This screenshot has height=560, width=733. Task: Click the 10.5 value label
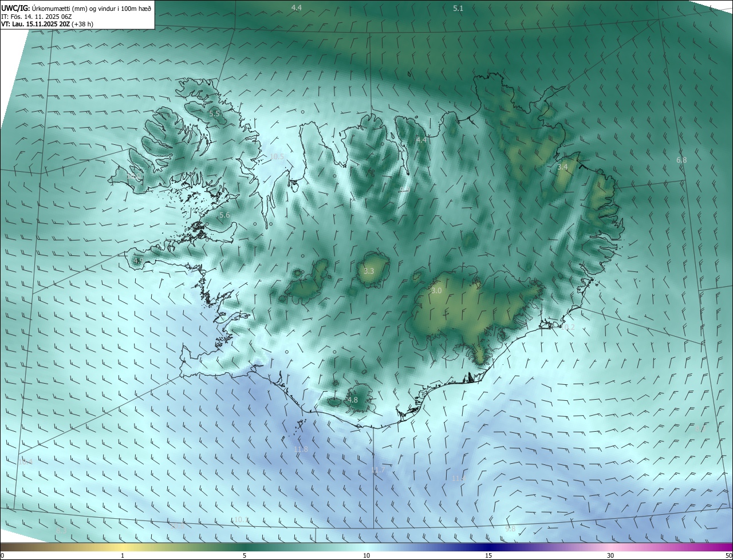pyautogui.click(x=277, y=156)
